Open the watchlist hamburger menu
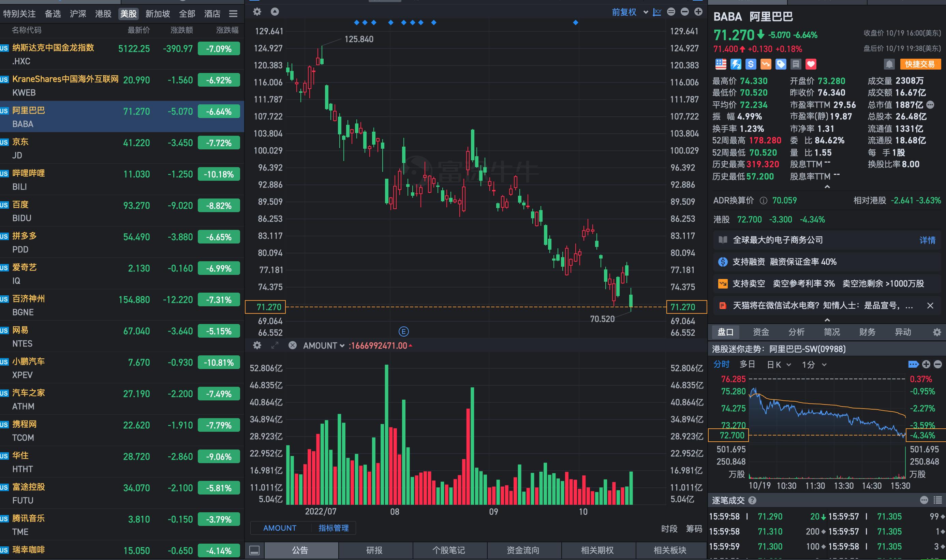The width and height of the screenshot is (946, 560). click(233, 14)
